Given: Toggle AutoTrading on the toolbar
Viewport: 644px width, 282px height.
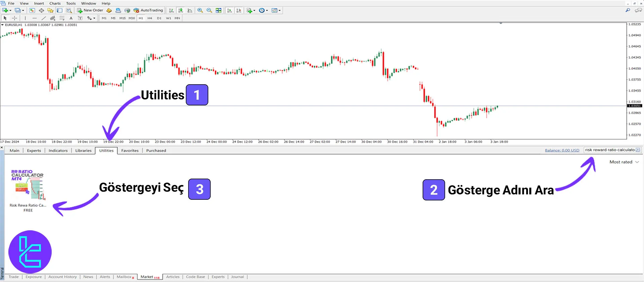Looking at the screenshot, I should 148,10.
